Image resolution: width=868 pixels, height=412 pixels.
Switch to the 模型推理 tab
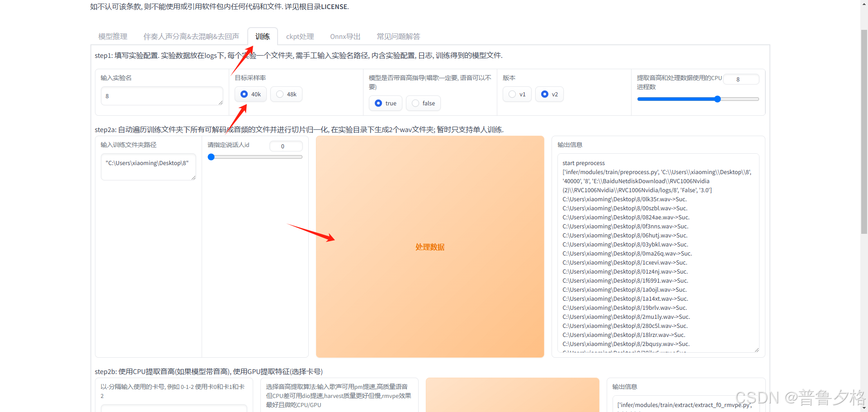(x=113, y=36)
